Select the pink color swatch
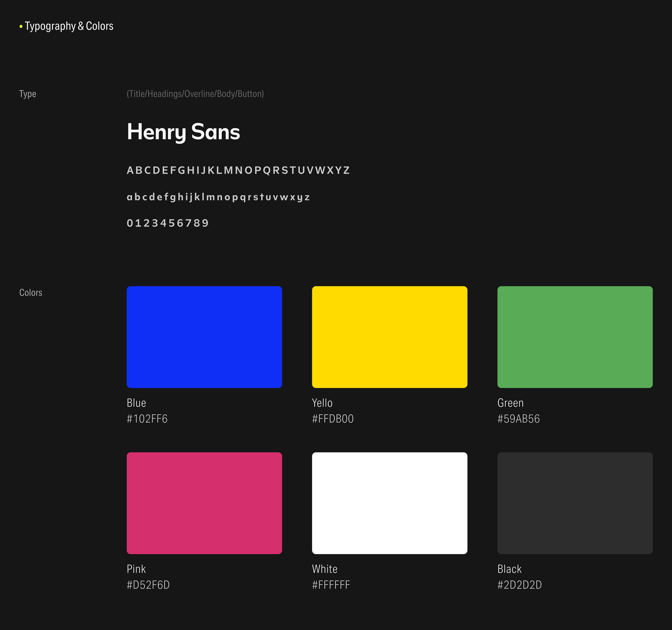This screenshot has height=630, width=672. tap(204, 503)
